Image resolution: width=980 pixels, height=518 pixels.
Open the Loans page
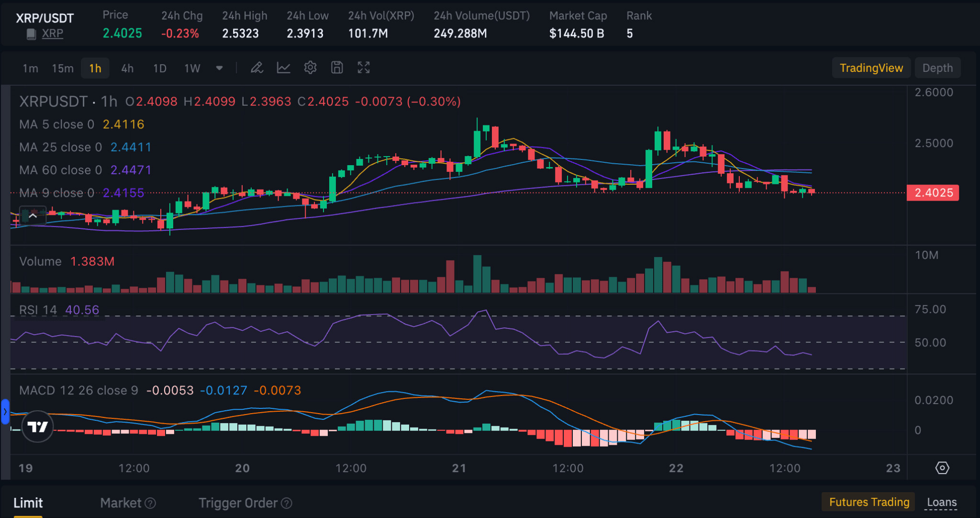(941, 502)
